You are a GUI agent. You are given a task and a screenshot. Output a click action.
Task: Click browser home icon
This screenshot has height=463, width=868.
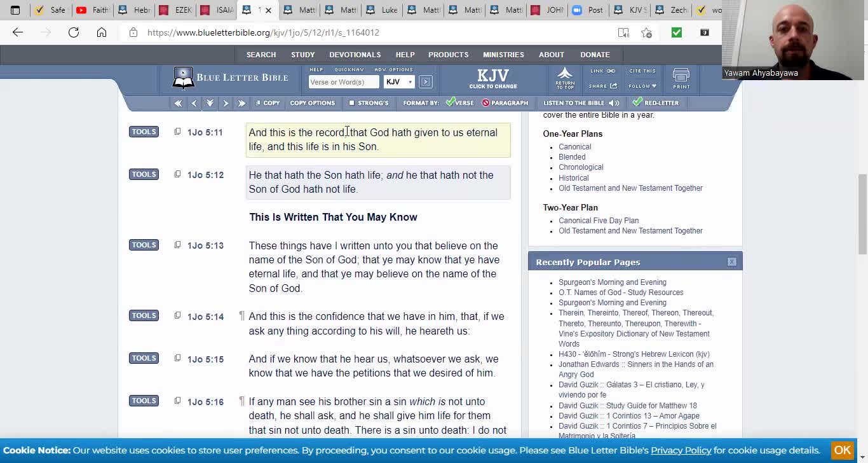[x=102, y=32]
